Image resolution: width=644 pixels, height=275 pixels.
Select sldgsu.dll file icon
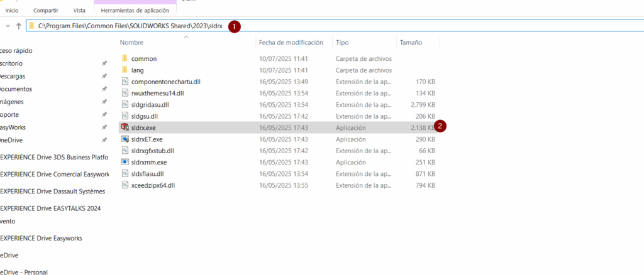coord(125,116)
